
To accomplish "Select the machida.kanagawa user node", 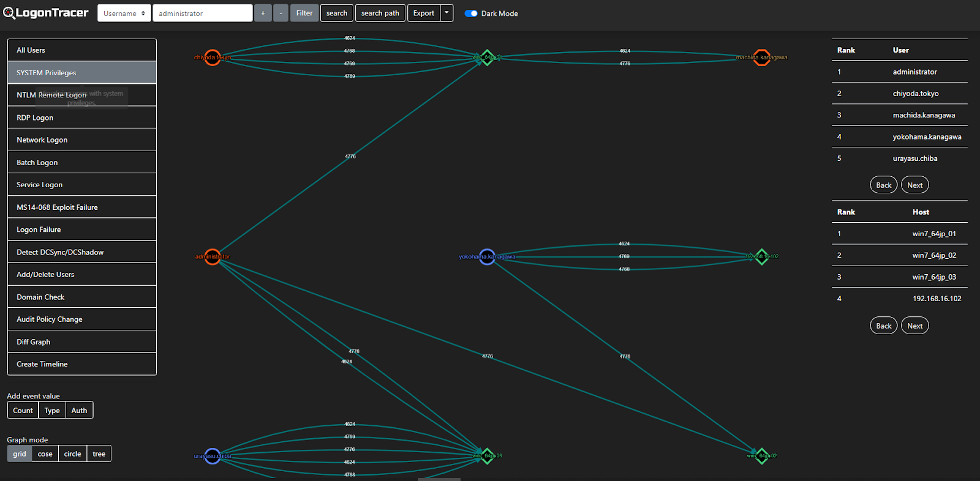I will pyautogui.click(x=761, y=58).
